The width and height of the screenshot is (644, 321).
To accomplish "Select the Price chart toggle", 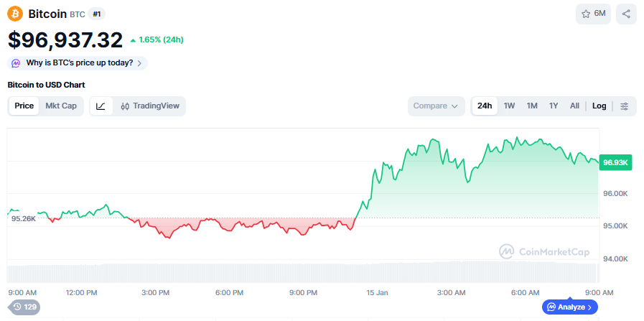I will click(x=24, y=106).
